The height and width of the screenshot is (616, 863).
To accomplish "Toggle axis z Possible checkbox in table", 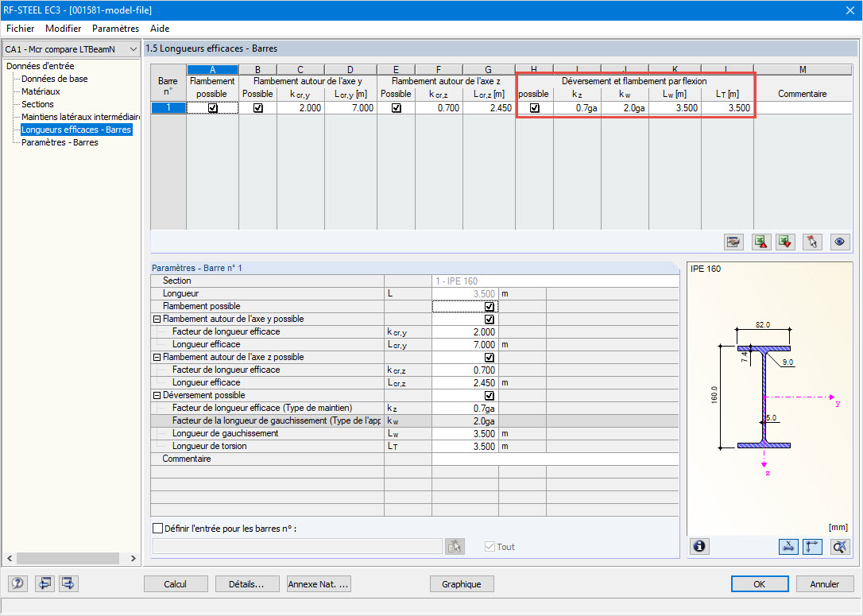I will point(397,108).
